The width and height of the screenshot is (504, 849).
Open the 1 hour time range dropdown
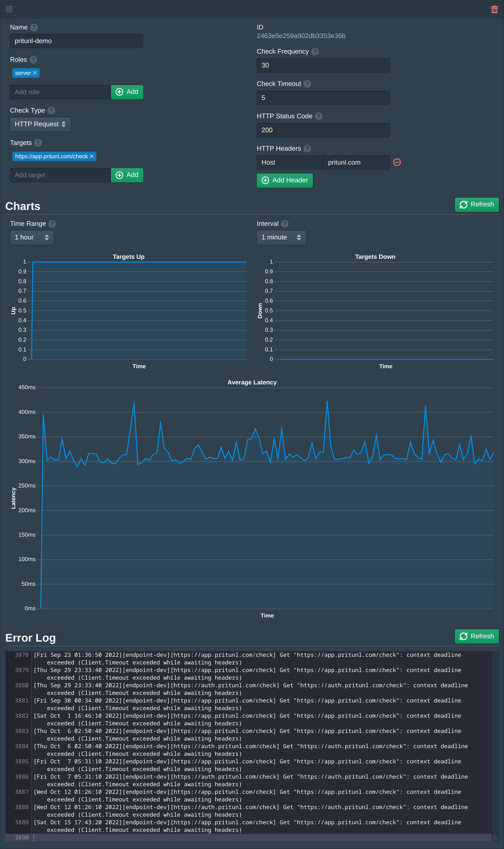[32, 238]
